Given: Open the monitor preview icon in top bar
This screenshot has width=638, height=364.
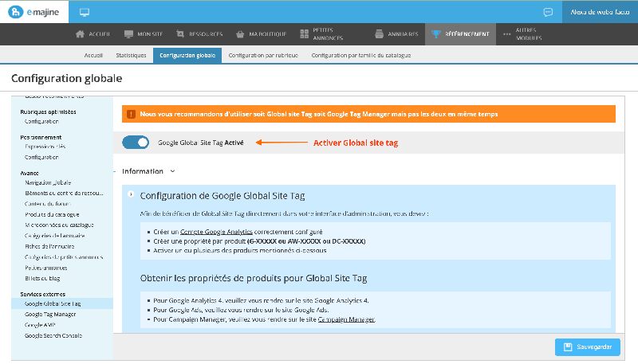Looking at the screenshot, I should coord(85,12).
